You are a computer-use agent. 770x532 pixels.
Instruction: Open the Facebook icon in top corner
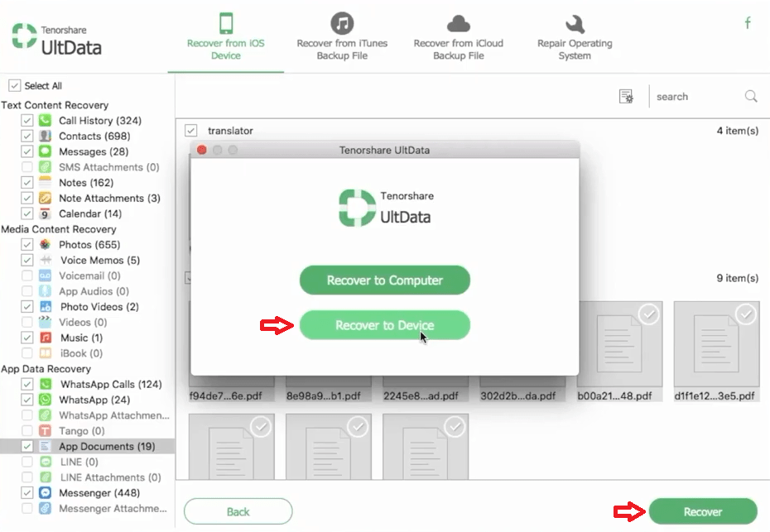748,24
